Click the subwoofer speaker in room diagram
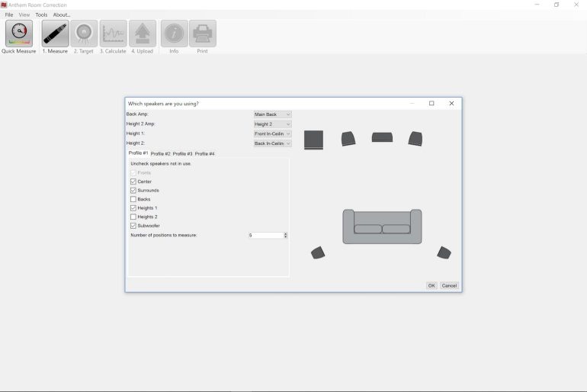587x392 pixels. (313, 140)
